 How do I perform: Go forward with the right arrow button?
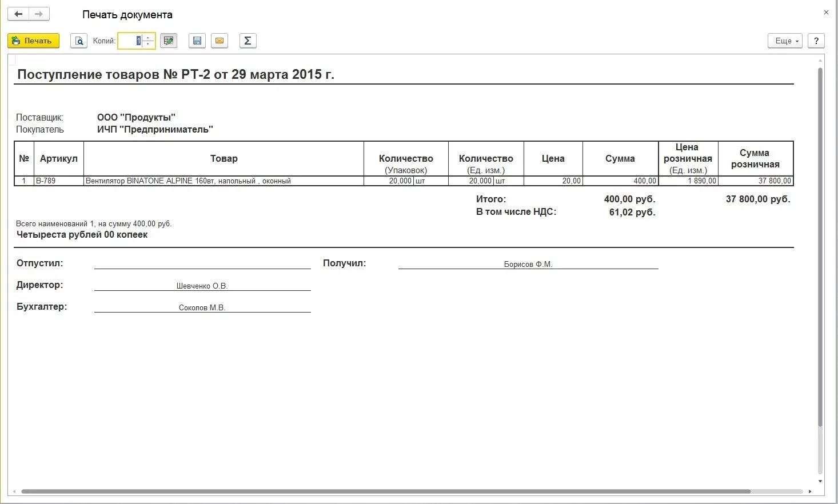pos(39,14)
